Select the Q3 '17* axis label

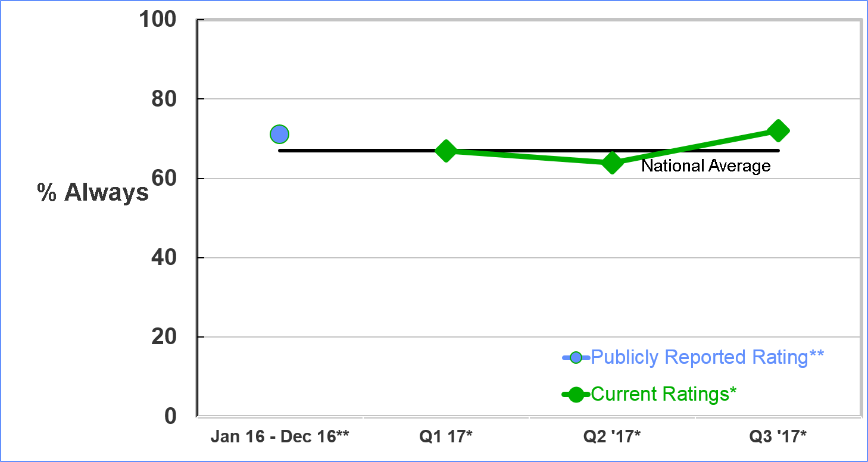778,436
